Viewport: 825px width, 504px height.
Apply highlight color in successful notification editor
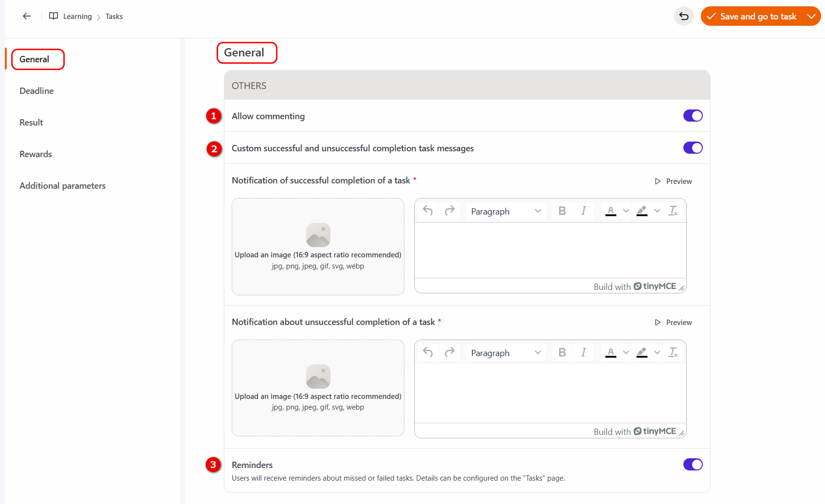pyautogui.click(x=642, y=211)
